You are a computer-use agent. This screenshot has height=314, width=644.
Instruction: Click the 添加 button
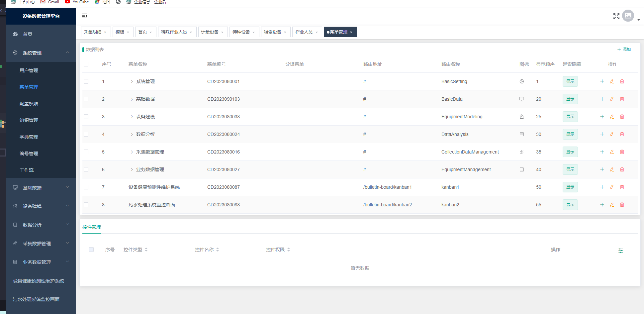tap(624, 50)
